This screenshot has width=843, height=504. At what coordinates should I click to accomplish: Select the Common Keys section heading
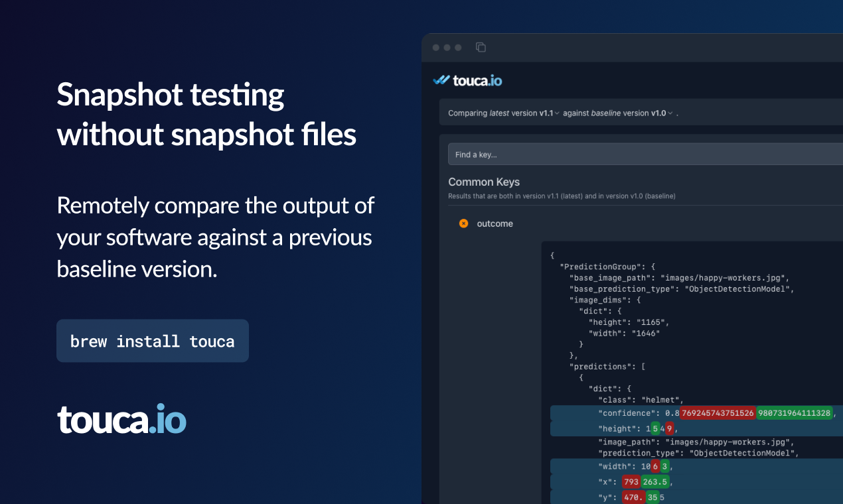pos(484,182)
